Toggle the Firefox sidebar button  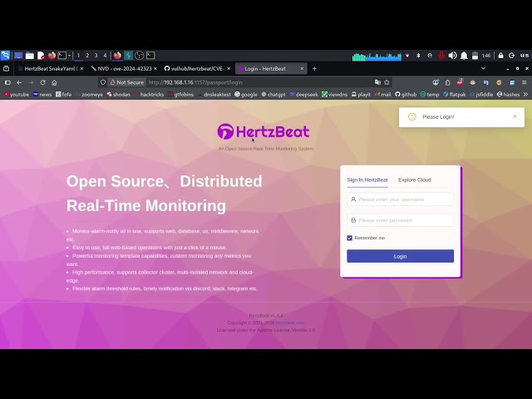7,82
